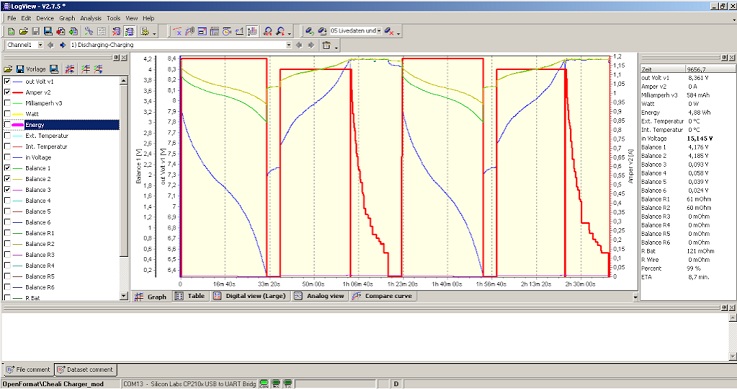
Task: Click the curve list scrollbar down arrow
Action: pyautogui.click(x=124, y=296)
